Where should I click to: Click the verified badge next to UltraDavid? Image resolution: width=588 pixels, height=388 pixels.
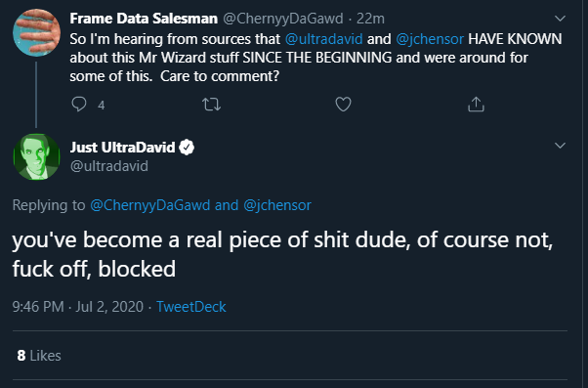pyautogui.click(x=187, y=148)
